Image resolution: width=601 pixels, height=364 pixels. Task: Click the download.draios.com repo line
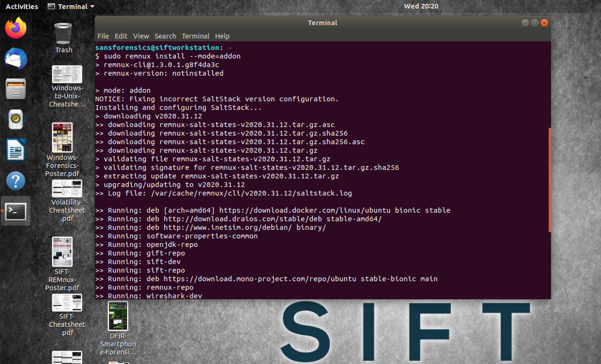click(238, 219)
